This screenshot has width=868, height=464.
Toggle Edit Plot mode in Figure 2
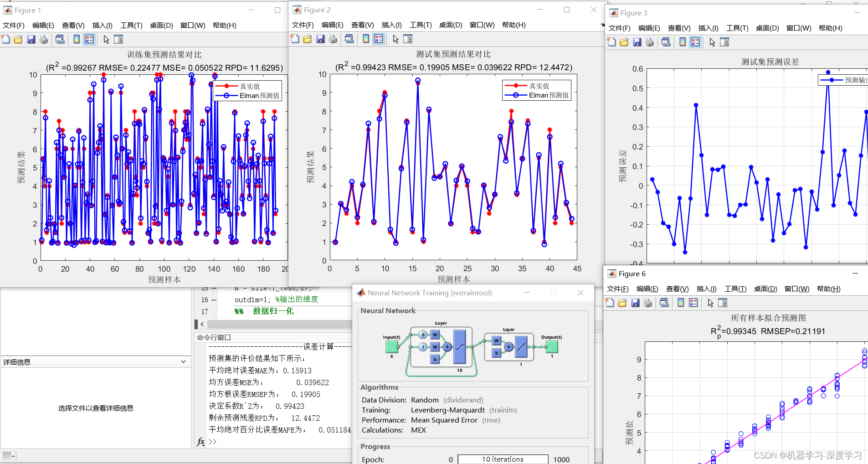coord(395,39)
